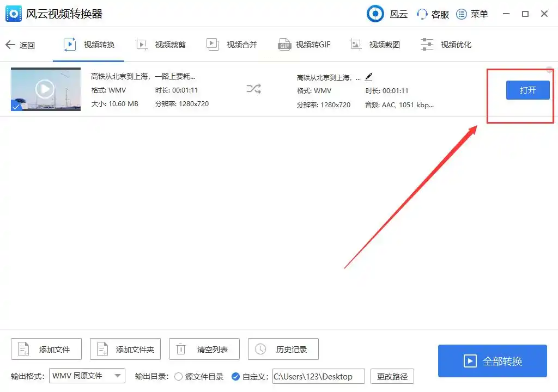Click the shuffle conversion arrows icon

click(254, 89)
